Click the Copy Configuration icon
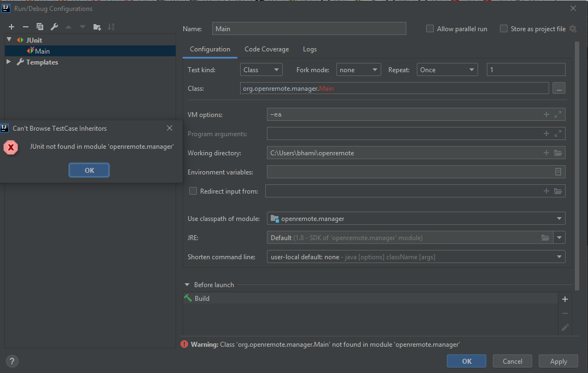588x373 pixels. 40,27
